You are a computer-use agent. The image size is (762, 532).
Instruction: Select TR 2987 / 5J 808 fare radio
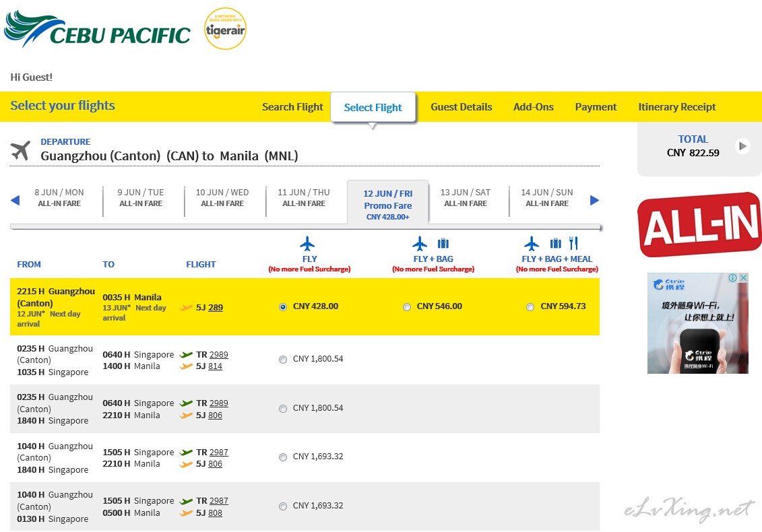tap(283, 506)
